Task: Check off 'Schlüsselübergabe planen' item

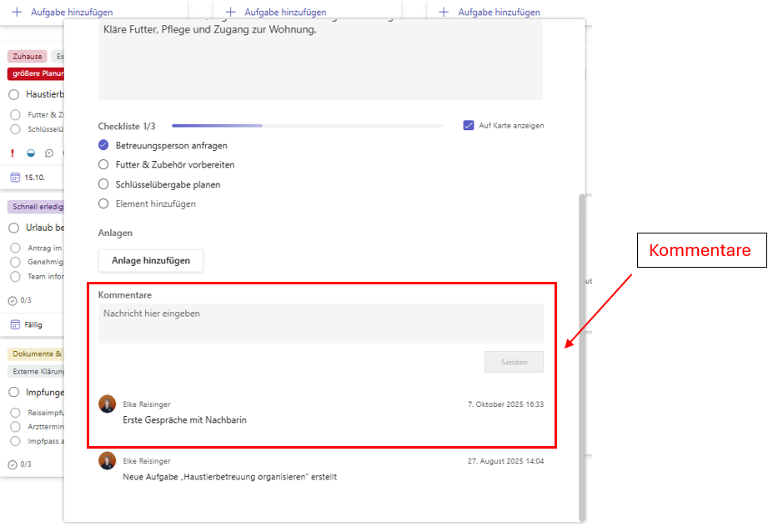Action: 104,184
